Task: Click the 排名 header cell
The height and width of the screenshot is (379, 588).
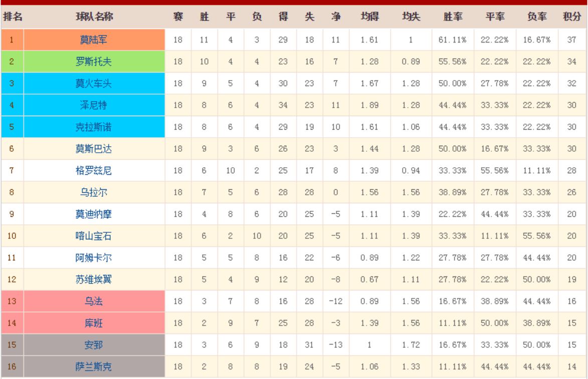Action: [x=13, y=17]
